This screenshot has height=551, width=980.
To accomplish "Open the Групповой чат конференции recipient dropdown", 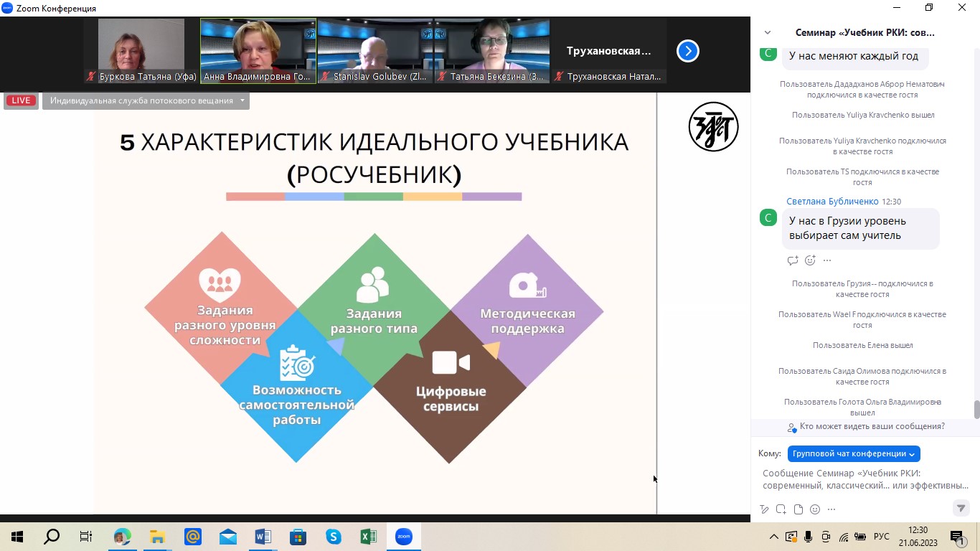I will (x=854, y=454).
